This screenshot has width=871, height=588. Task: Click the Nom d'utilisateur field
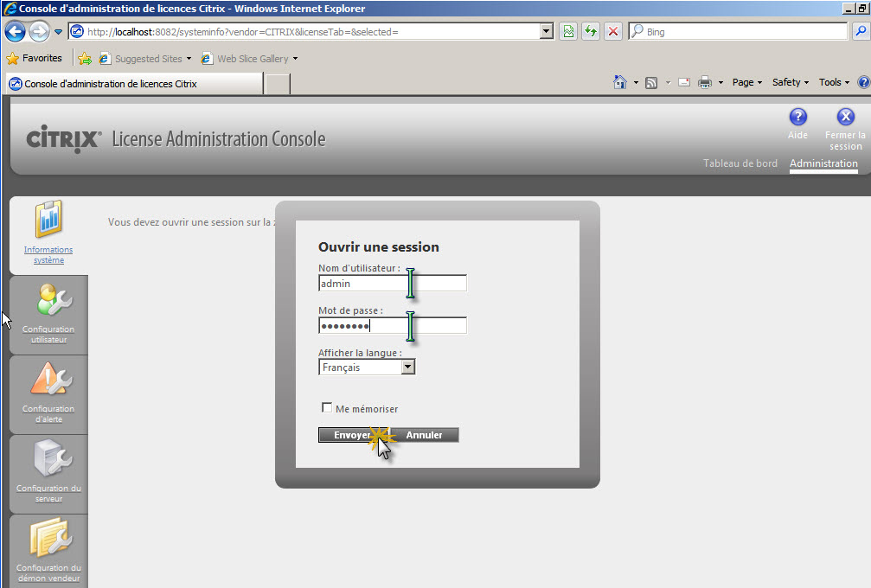(393, 283)
